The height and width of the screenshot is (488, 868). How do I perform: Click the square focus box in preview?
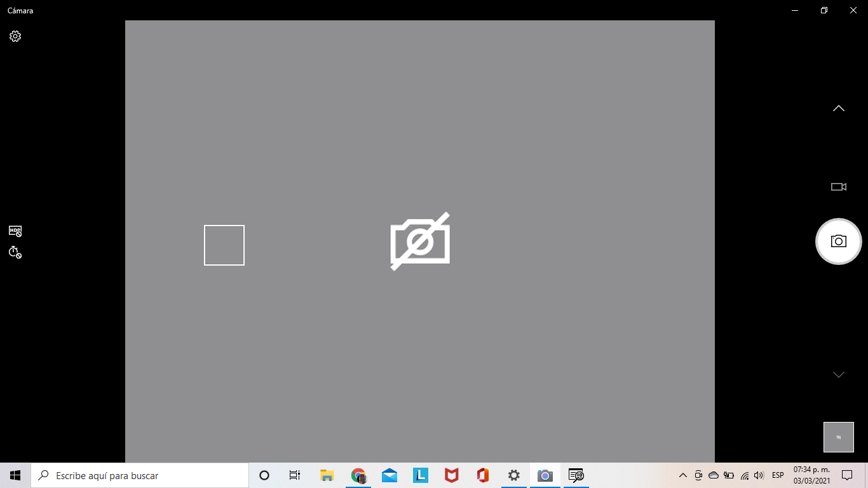click(224, 245)
